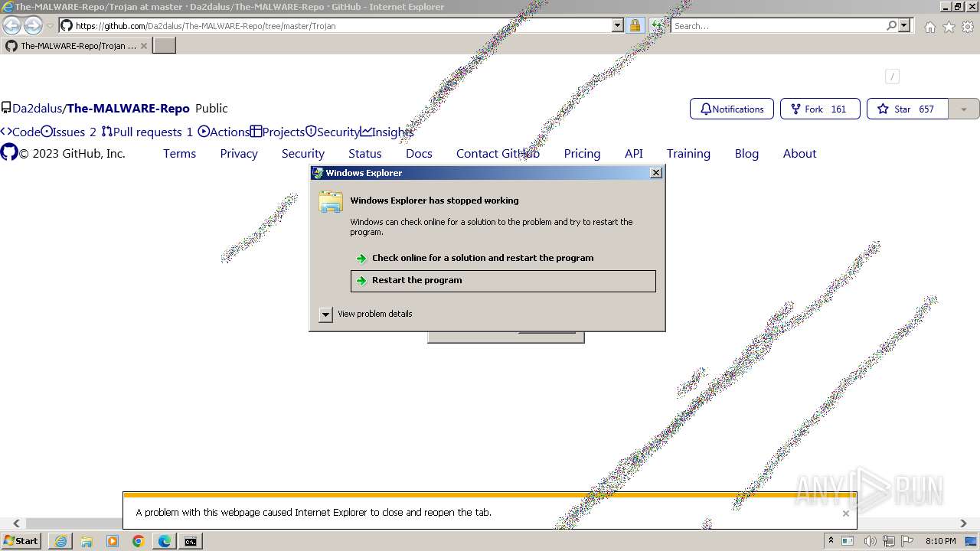Click the green refresh page icon
Screen dimensions: 980x551
[657, 25]
